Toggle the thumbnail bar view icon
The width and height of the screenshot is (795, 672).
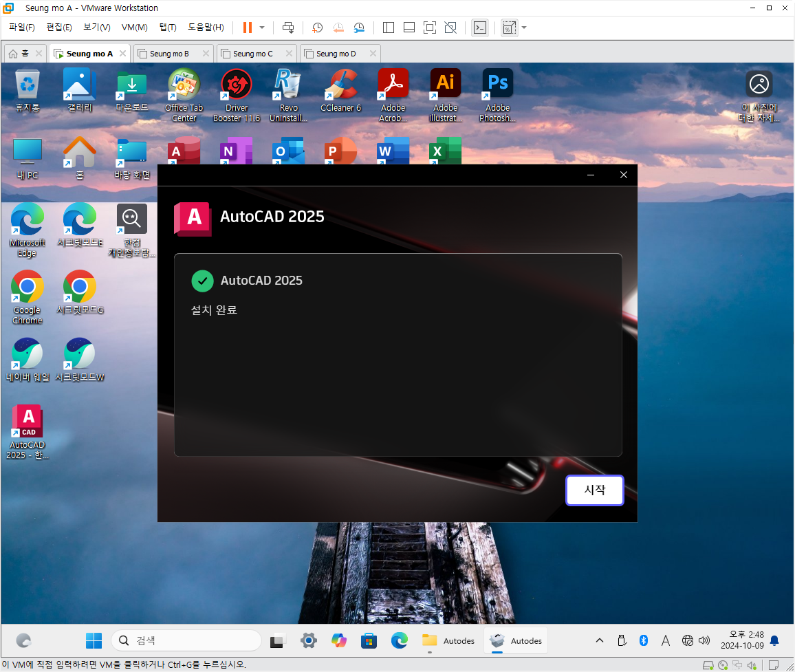409,28
